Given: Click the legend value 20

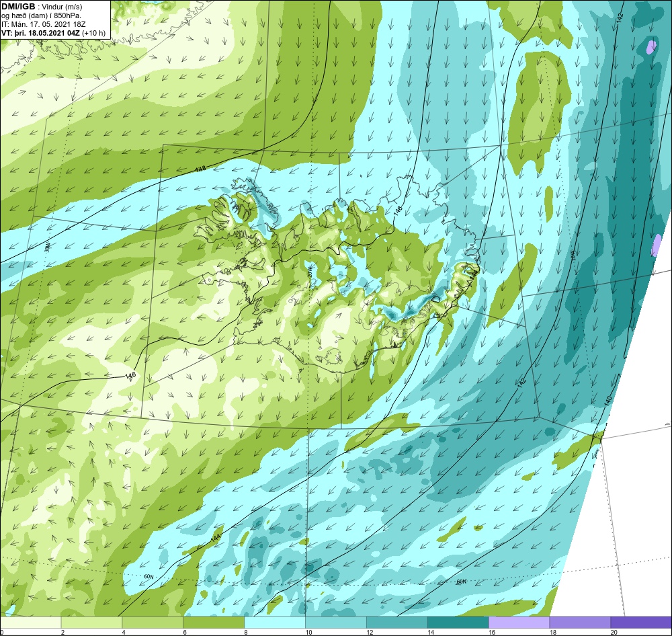Looking at the screenshot, I should (x=614, y=632).
